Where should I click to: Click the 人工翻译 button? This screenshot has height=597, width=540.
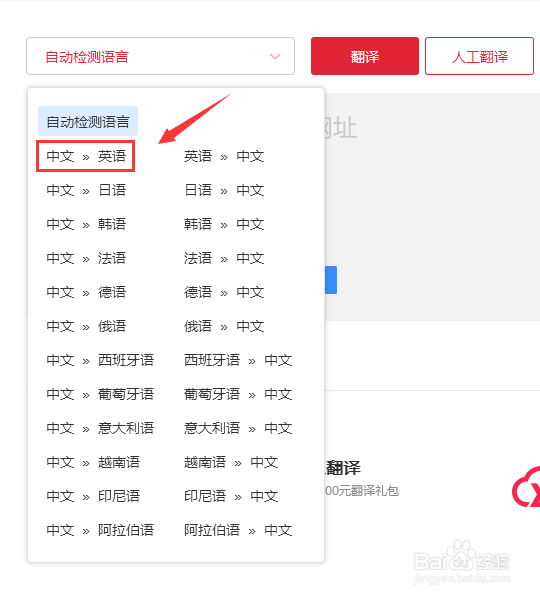(479, 56)
